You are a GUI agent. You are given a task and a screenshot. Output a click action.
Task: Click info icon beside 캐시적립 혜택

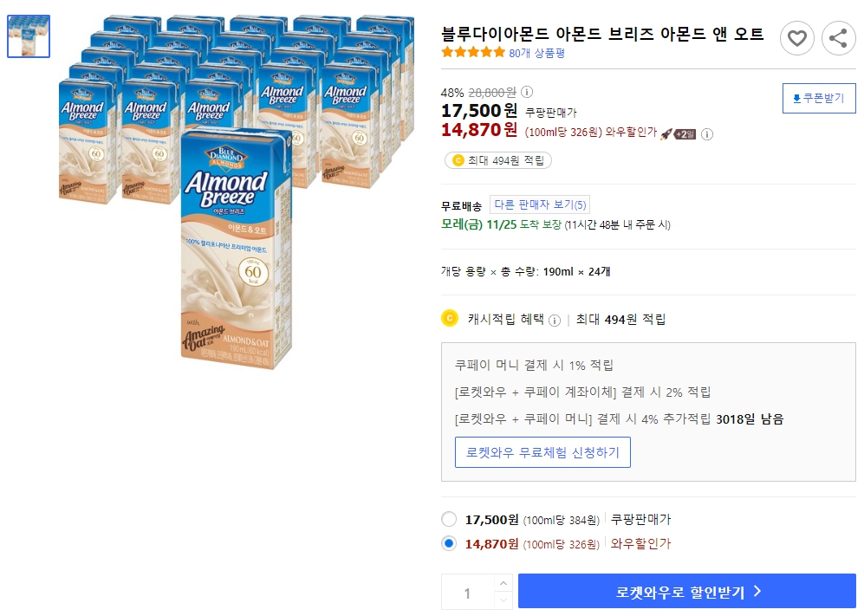(x=553, y=318)
